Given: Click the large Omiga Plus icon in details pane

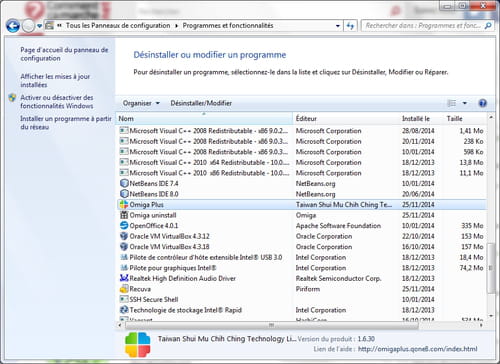Looking at the screenshot, I should (x=138, y=344).
